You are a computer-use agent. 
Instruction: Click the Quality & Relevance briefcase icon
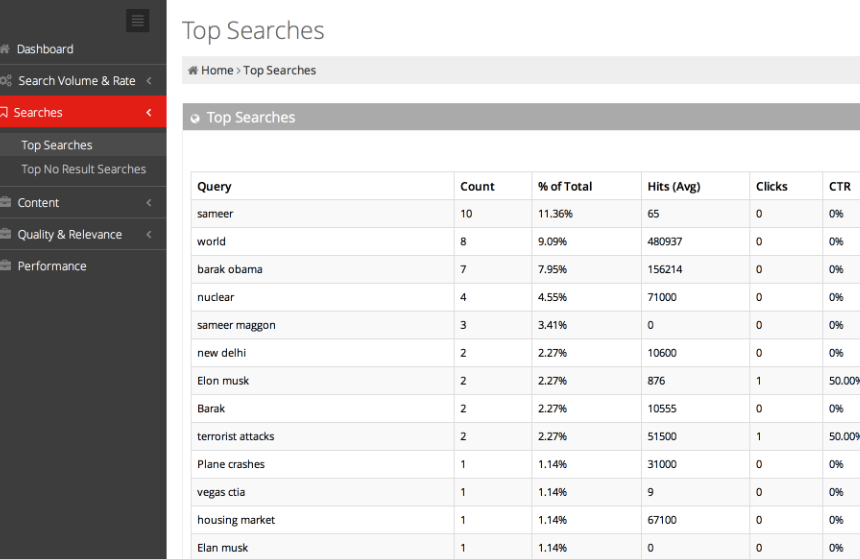5,234
